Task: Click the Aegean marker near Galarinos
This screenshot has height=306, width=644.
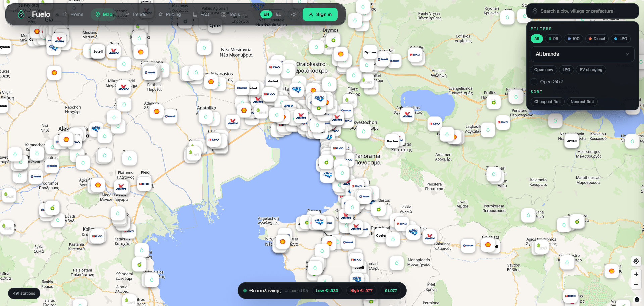Action: pos(468,246)
